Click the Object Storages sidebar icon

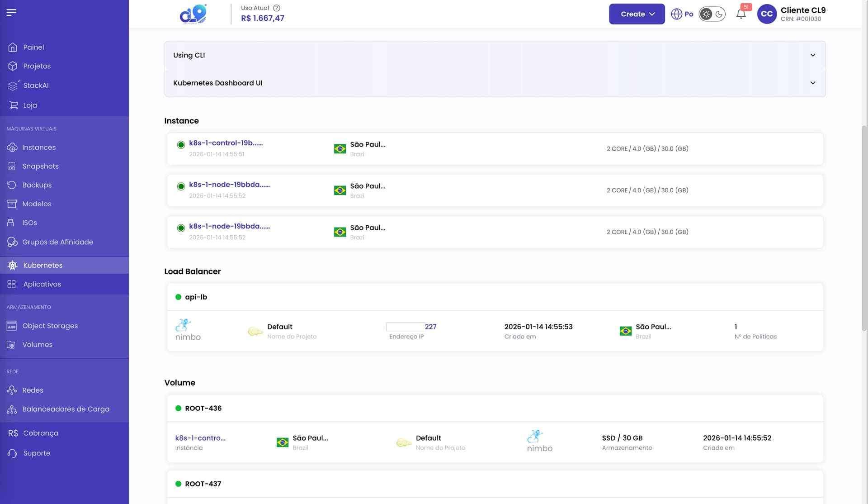coord(12,326)
